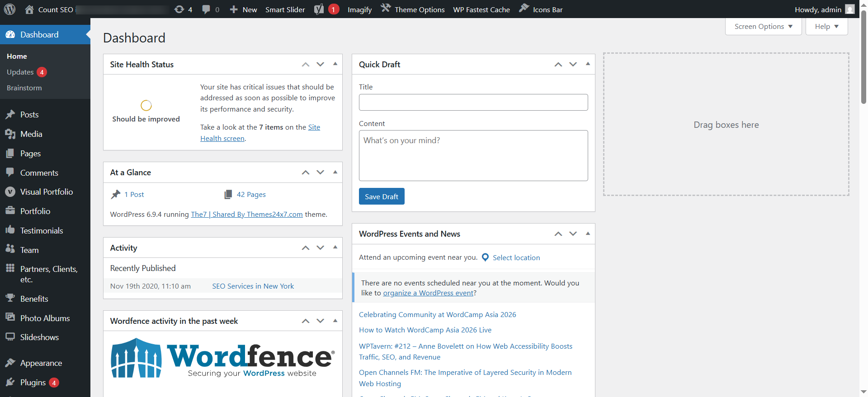Open Photo Albums in the sidebar
The image size is (868, 397).
pos(45,318)
